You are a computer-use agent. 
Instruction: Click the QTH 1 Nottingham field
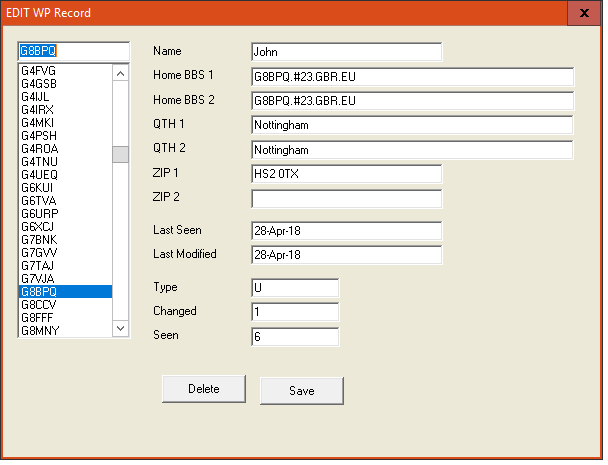coord(412,125)
